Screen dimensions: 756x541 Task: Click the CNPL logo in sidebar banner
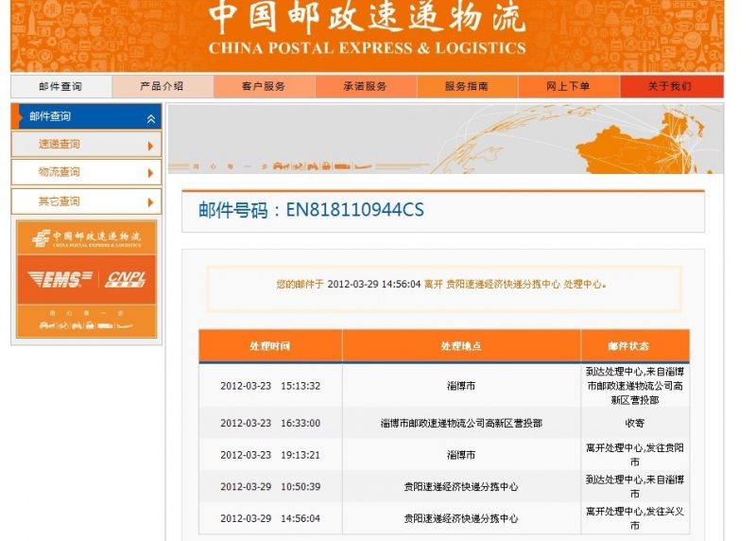click(126, 279)
